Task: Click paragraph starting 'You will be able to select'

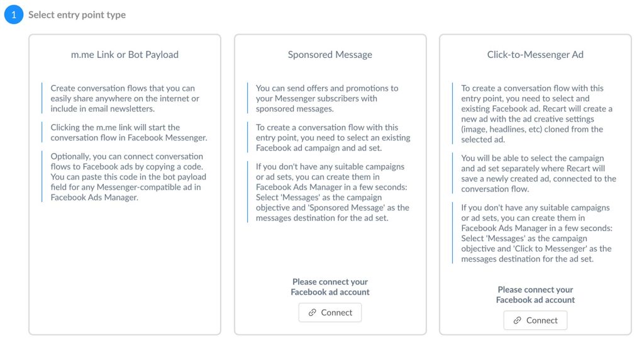Action: (538, 173)
